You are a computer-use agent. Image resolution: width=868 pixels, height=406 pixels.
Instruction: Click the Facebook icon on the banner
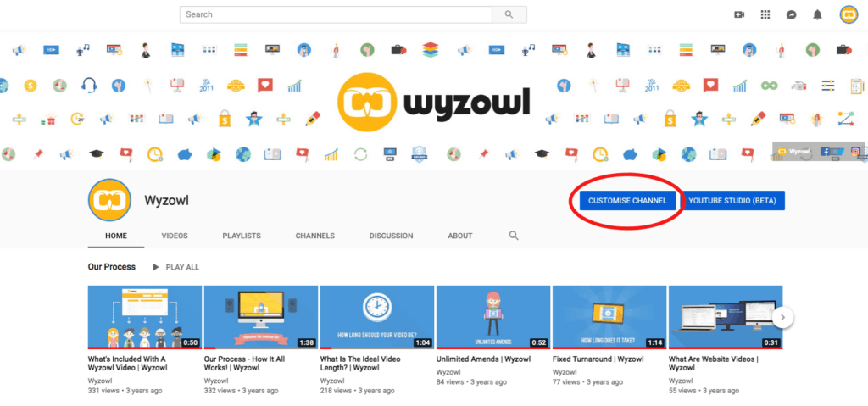pos(825,151)
